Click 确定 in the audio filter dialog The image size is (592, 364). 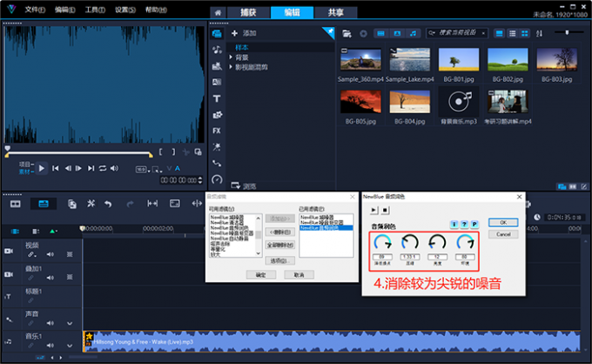pyautogui.click(x=260, y=274)
